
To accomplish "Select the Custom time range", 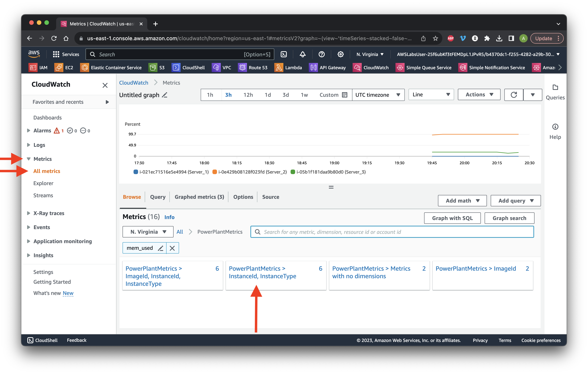I will 333,95.
